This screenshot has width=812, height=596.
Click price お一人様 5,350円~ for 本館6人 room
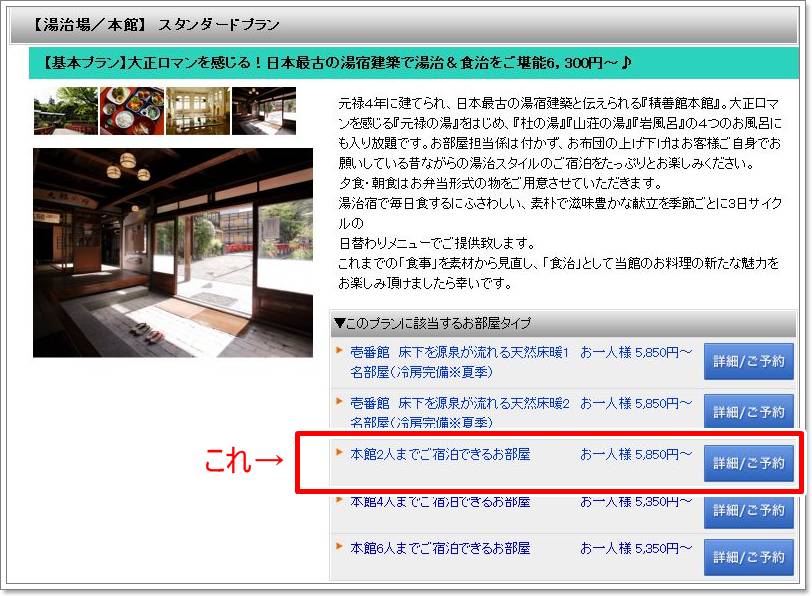tap(636, 548)
